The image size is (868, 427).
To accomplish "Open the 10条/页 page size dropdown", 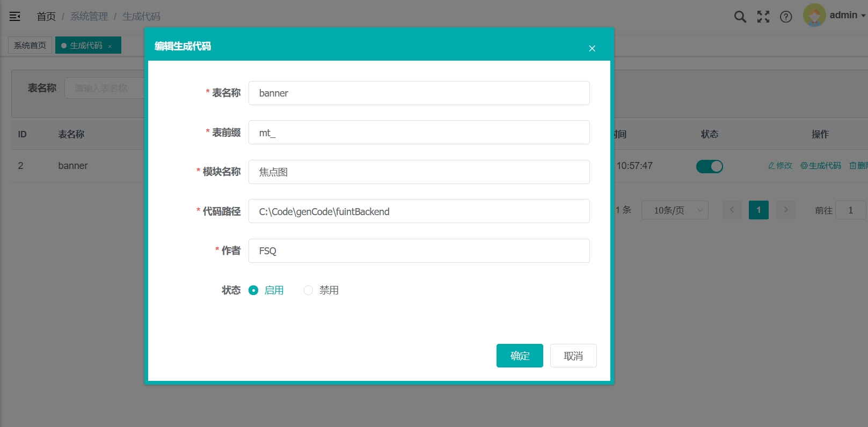I will point(675,210).
